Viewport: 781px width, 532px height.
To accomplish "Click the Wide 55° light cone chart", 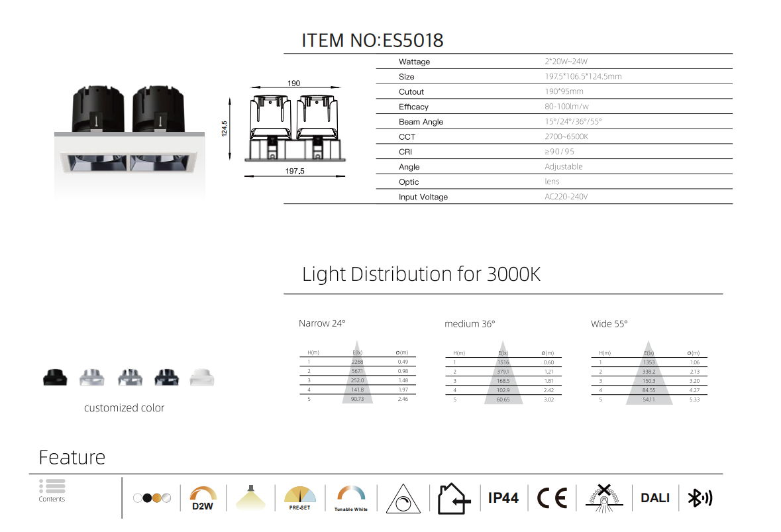I will point(649,372).
